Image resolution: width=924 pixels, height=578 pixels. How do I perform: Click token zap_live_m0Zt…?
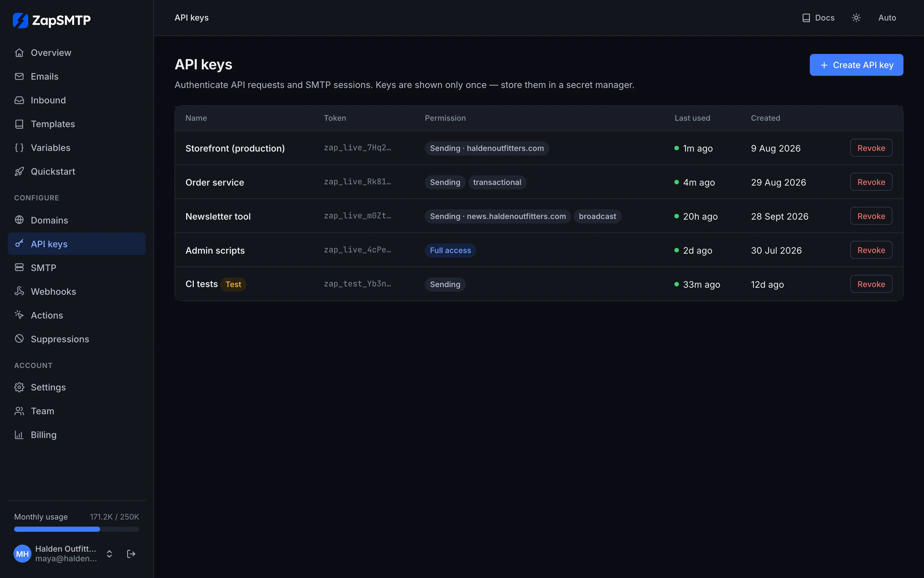tap(357, 216)
